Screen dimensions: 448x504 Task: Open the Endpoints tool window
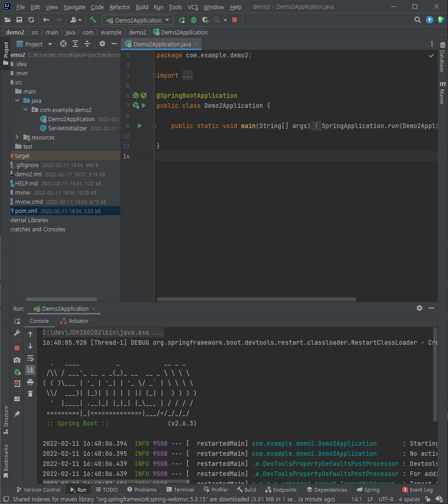pyautogui.click(x=280, y=489)
